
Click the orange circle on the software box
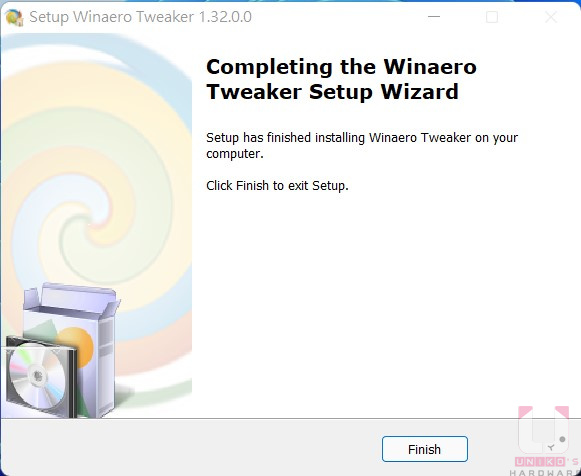(76, 346)
